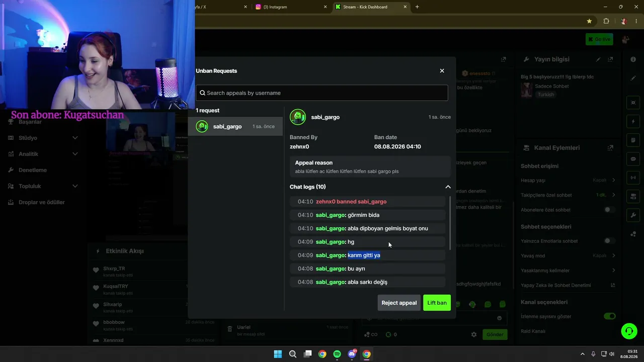This screenshot has width=644, height=362.
Task: Select the 'abla dipboyan gelmis boyat onu' message
Action: pos(368,228)
